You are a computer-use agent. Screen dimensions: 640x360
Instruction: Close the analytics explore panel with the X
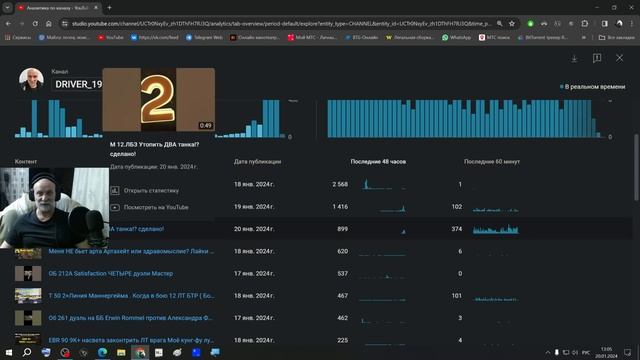(x=619, y=58)
